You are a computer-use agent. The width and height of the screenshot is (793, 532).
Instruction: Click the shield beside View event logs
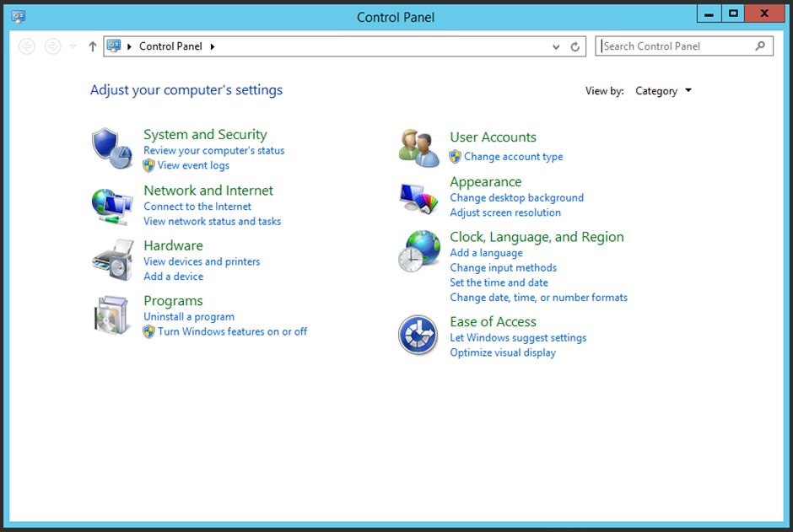[148, 165]
